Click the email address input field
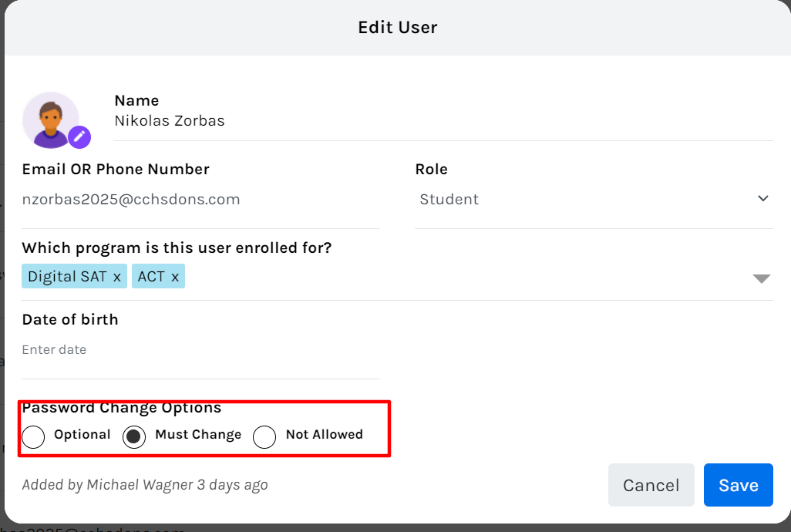 point(200,200)
